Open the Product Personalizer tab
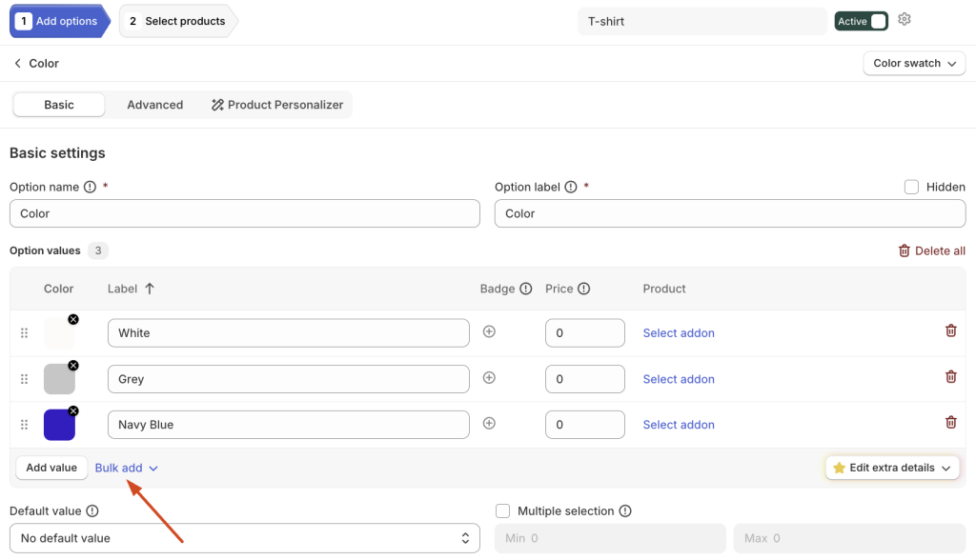The image size is (976, 560). (277, 105)
